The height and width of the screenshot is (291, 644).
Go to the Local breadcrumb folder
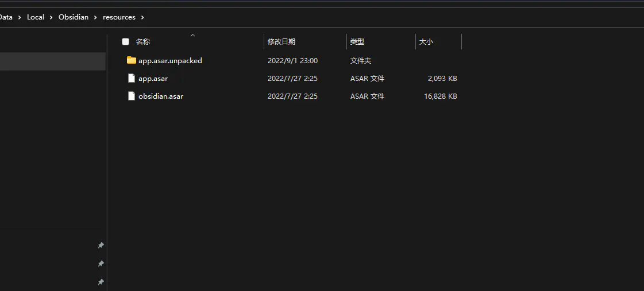36,17
